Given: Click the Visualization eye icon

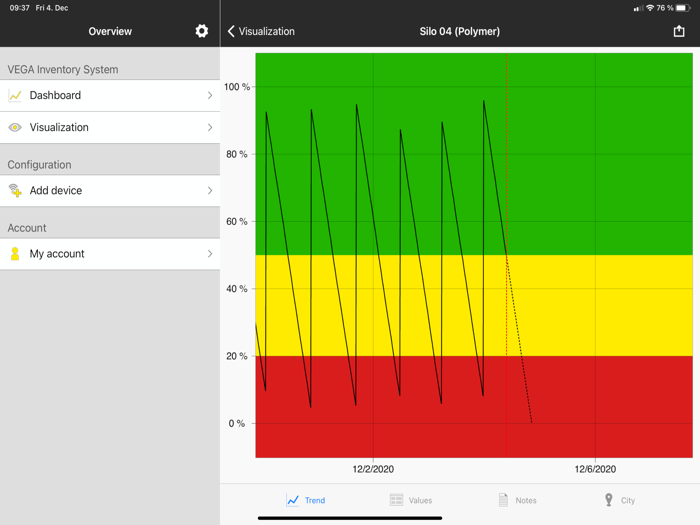Looking at the screenshot, I should tap(15, 127).
